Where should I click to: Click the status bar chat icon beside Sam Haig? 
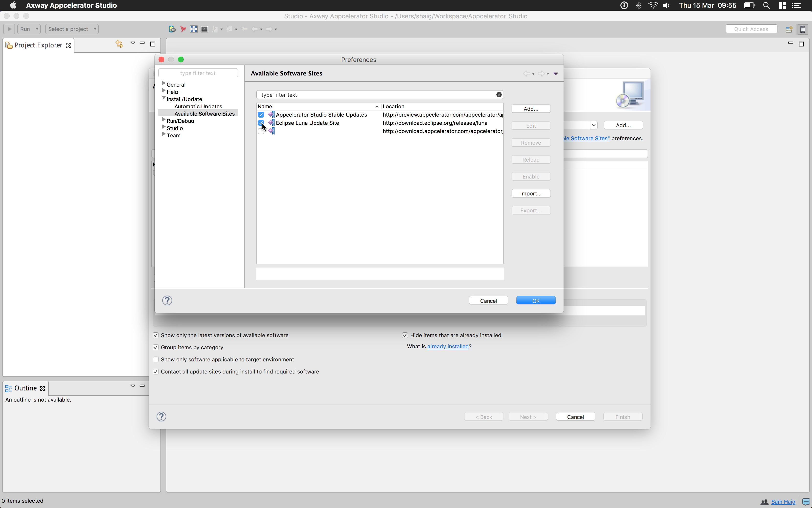[x=806, y=502]
